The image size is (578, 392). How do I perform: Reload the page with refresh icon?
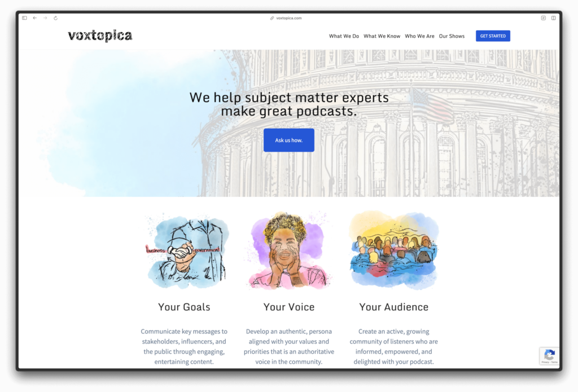click(x=56, y=18)
